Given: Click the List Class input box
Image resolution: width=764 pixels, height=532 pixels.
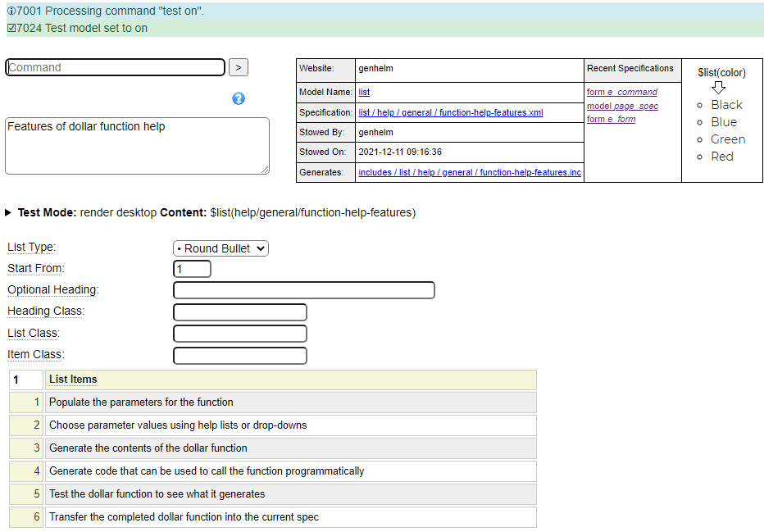Looking at the screenshot, I should coord(240,334).
